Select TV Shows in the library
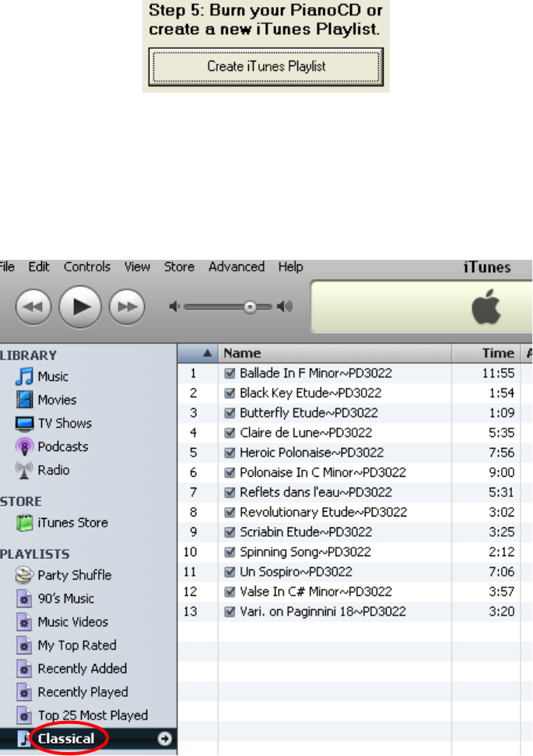The height and width of the screenshot is (756, 533). 65,423
